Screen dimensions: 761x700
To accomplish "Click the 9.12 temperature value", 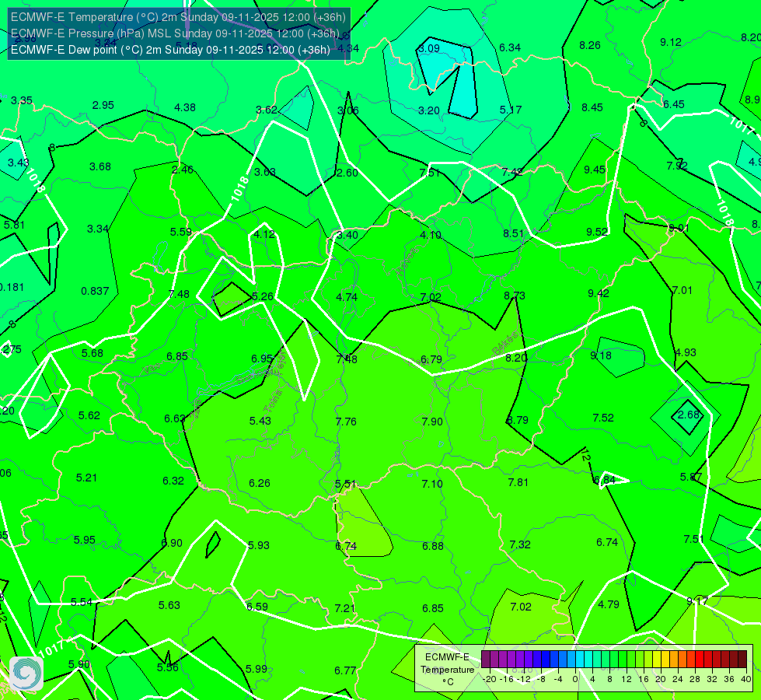I will pyautogui.click(x=671, y=42).
